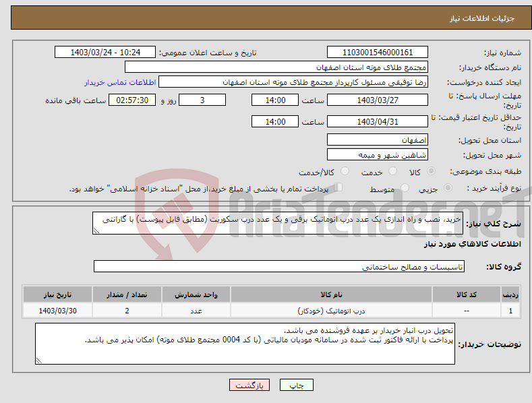532x403 pixels.
Task: Click the جزئیات اطلاعات نیاز header title
Action: 482,18
